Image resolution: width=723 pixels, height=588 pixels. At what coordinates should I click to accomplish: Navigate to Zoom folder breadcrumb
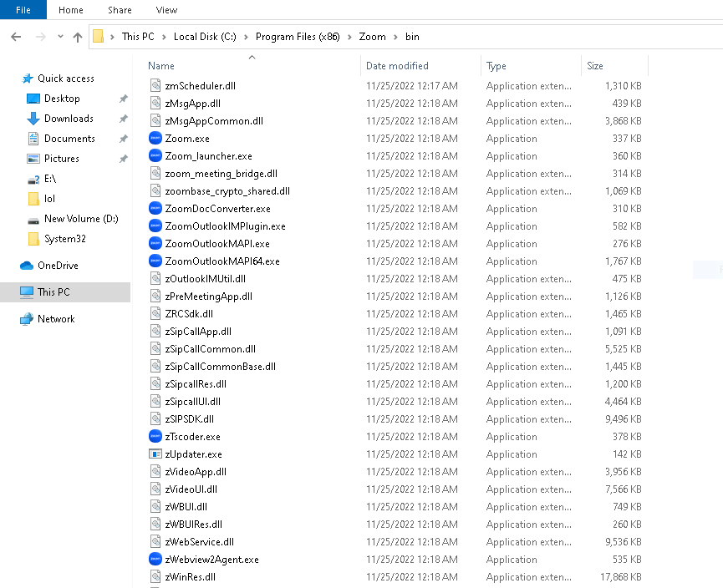[372, 37]
